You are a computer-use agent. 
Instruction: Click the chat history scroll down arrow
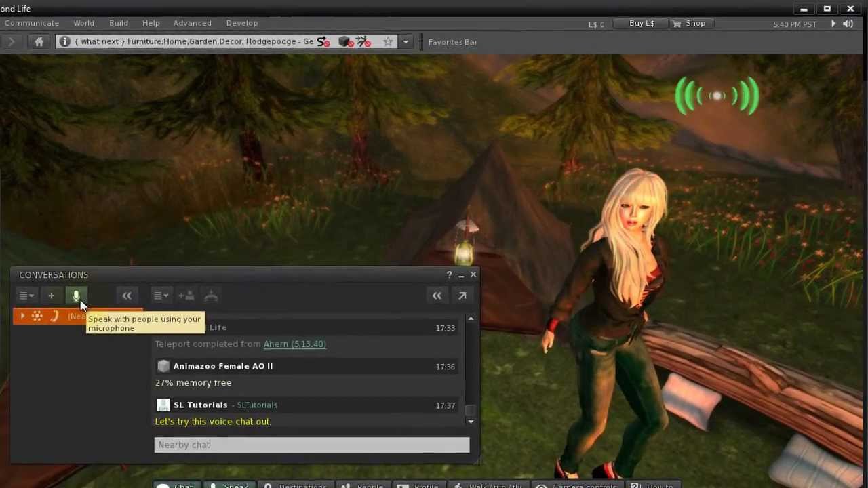click(471, 422)
